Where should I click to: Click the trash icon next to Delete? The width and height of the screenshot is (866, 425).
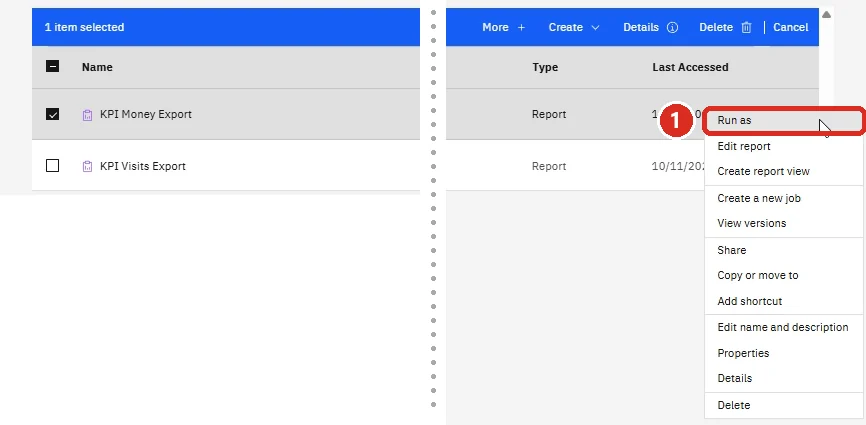[x=746, y=28]
